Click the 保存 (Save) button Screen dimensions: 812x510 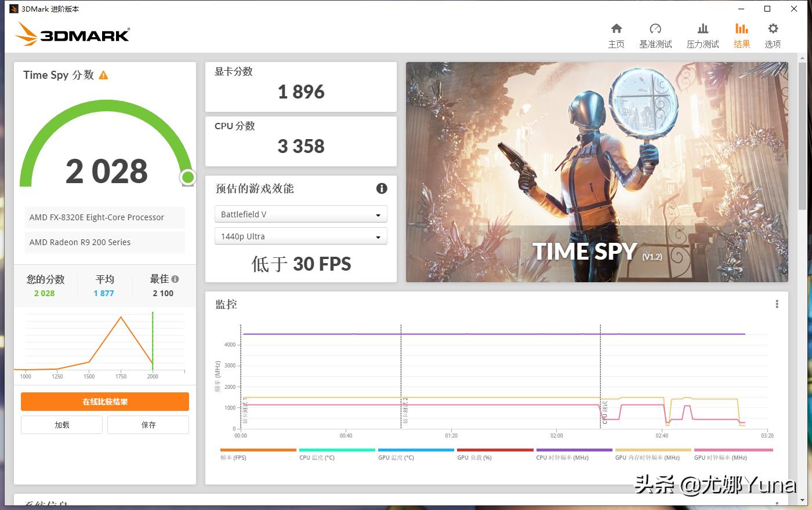tap(148, 424)
